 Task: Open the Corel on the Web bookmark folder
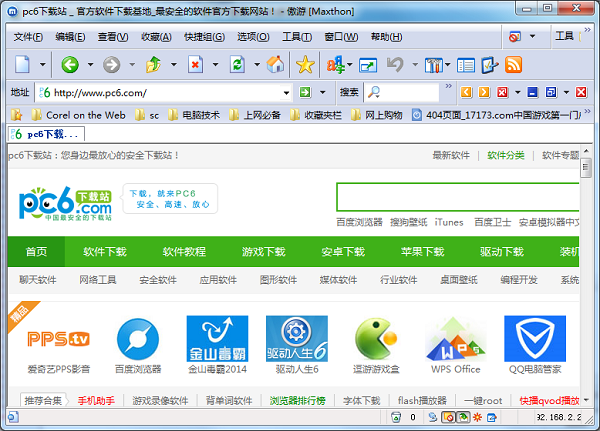coord(78,115)
